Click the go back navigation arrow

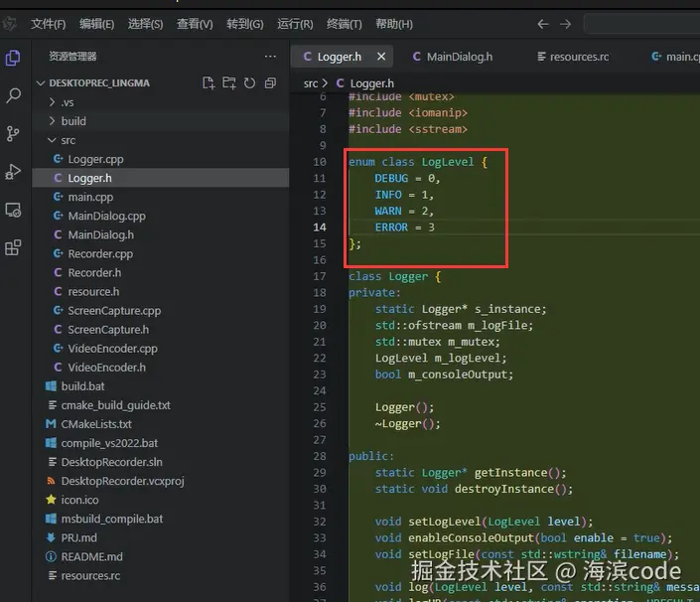point(543,24)
